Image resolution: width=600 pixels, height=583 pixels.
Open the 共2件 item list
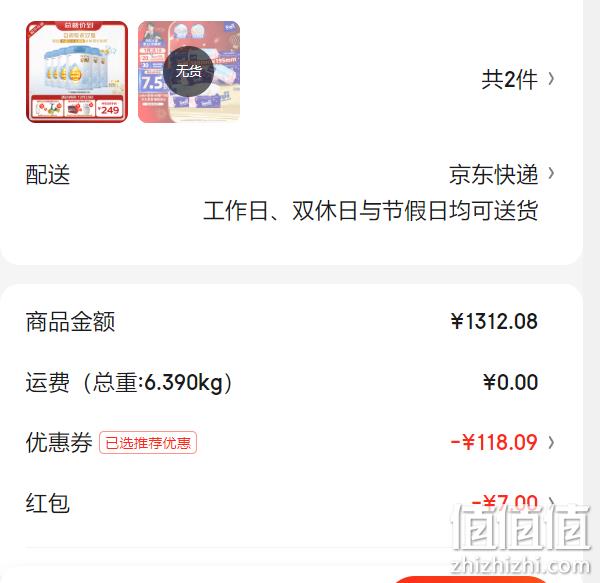pos(510,80)
